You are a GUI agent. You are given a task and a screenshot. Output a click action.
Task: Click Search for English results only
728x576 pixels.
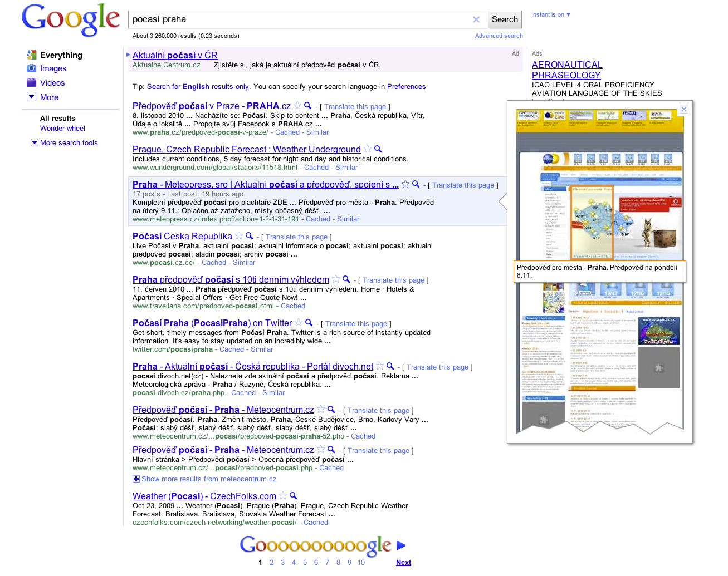click(198, 86)
